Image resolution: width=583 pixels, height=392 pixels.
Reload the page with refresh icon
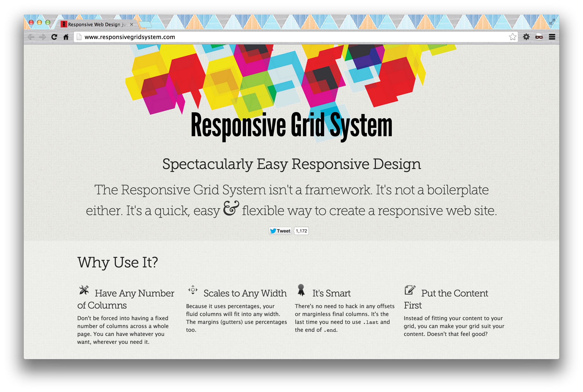pos(54,37)
